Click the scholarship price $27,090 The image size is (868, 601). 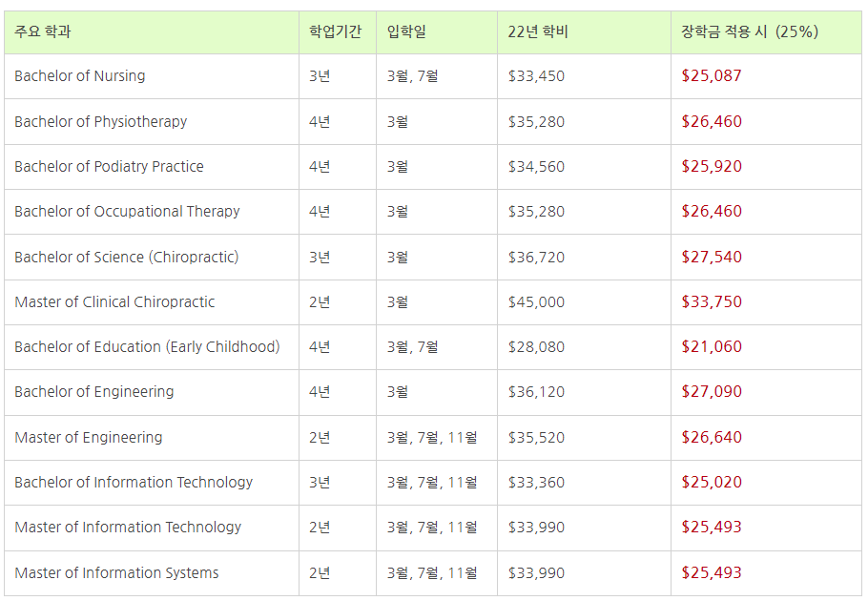(712, 391)
